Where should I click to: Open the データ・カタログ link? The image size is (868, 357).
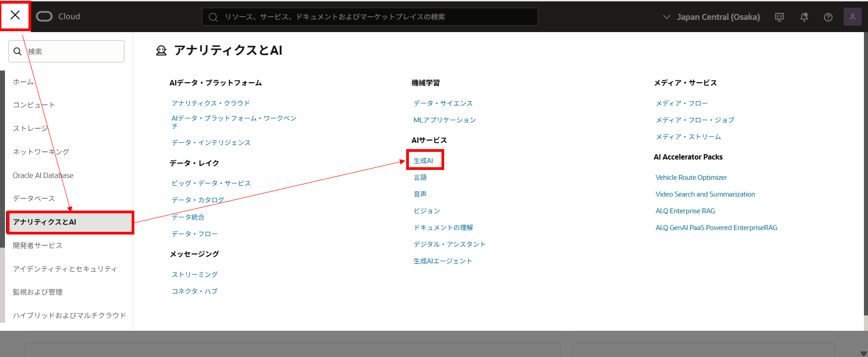(x=198, y=200)
